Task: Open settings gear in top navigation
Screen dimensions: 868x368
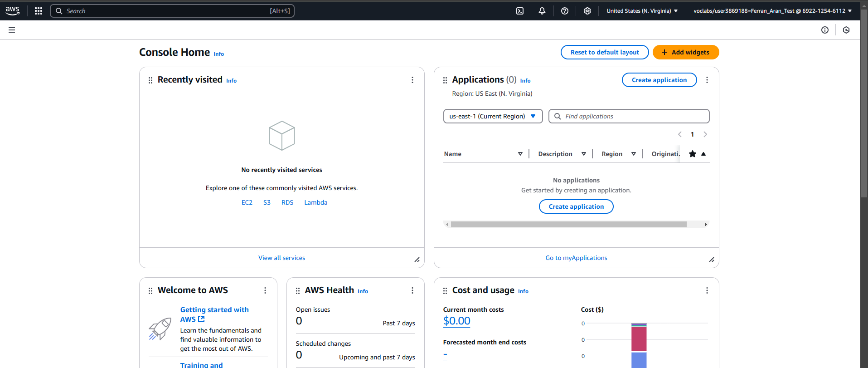Action: tap(587, 11)
